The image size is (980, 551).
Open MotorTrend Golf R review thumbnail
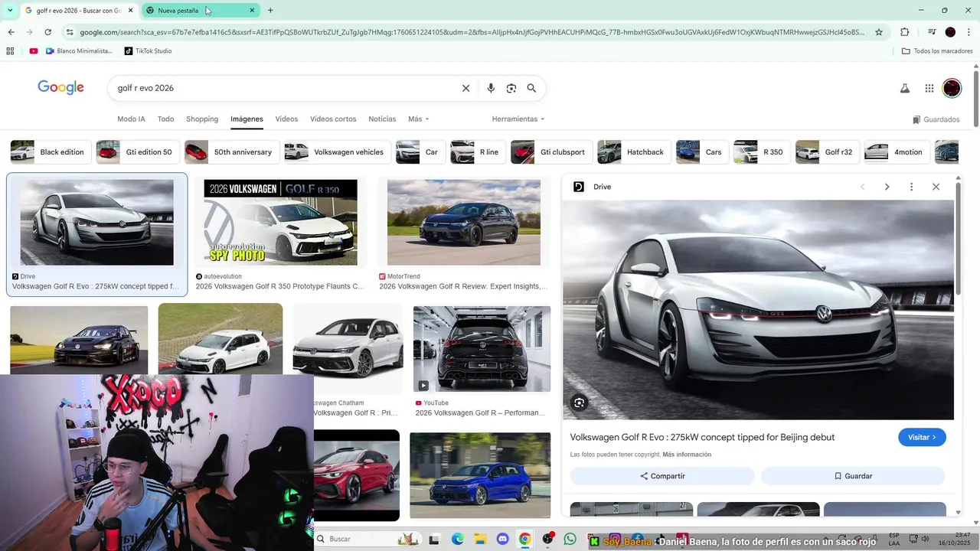tap(464, 223)
